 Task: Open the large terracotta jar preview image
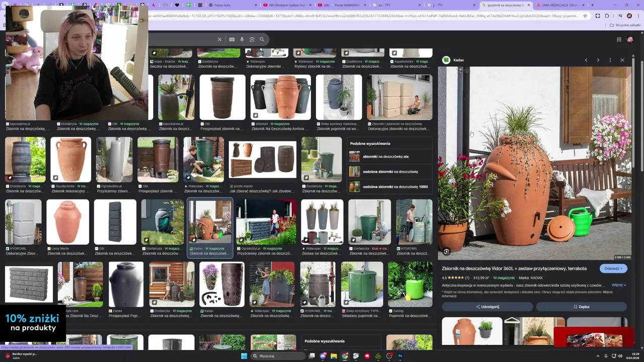534,163
